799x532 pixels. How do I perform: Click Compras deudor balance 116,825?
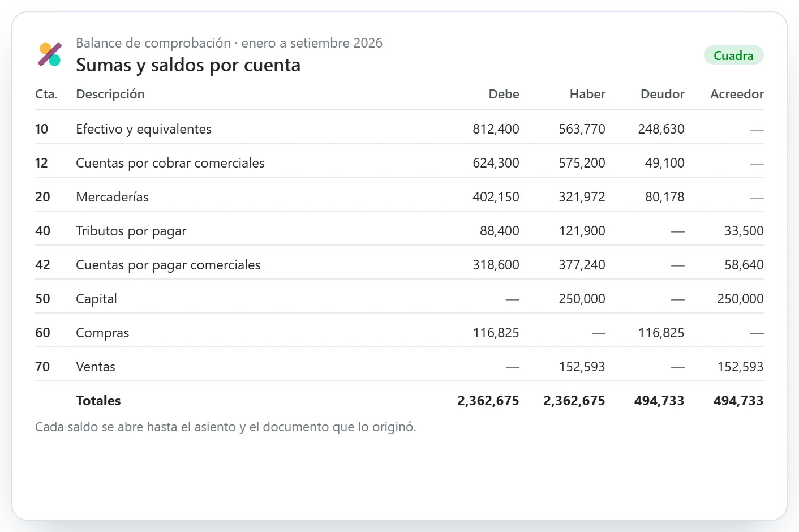(661, 333)
